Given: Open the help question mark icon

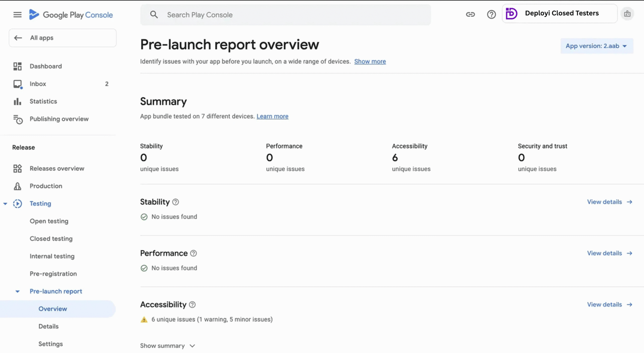Looking at the screenshot, I should click(x=491, y=15).
